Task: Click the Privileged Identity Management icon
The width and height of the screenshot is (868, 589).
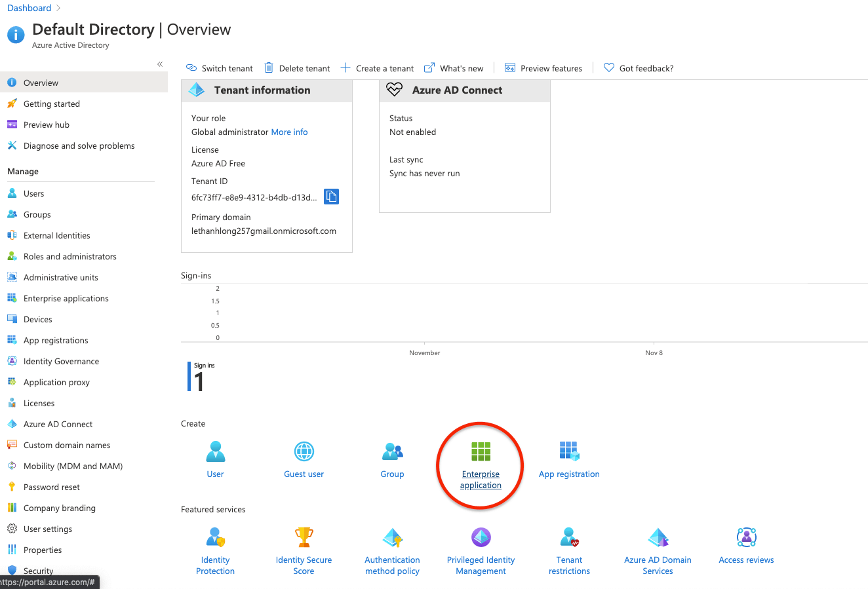Action: pos(481,537)
